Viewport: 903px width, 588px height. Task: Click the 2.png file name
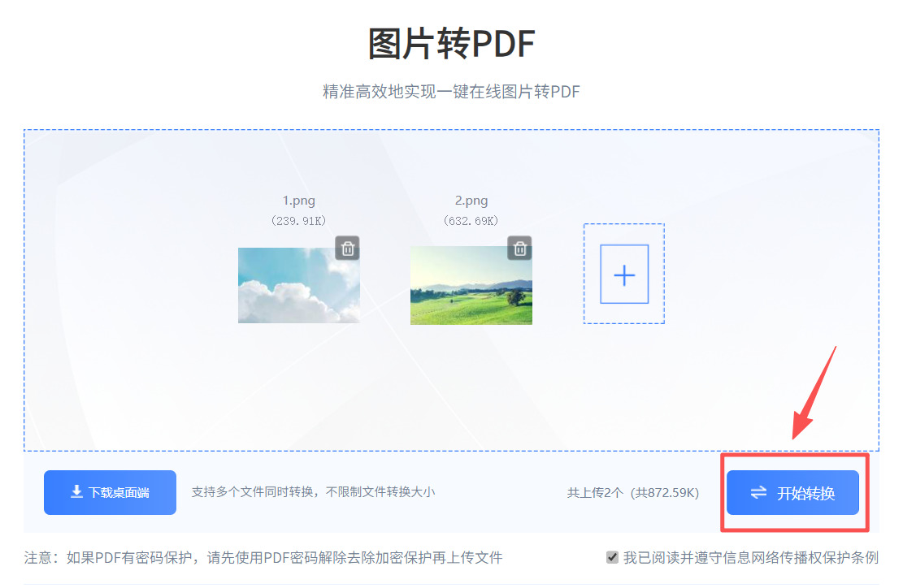[x=471, y=201]
